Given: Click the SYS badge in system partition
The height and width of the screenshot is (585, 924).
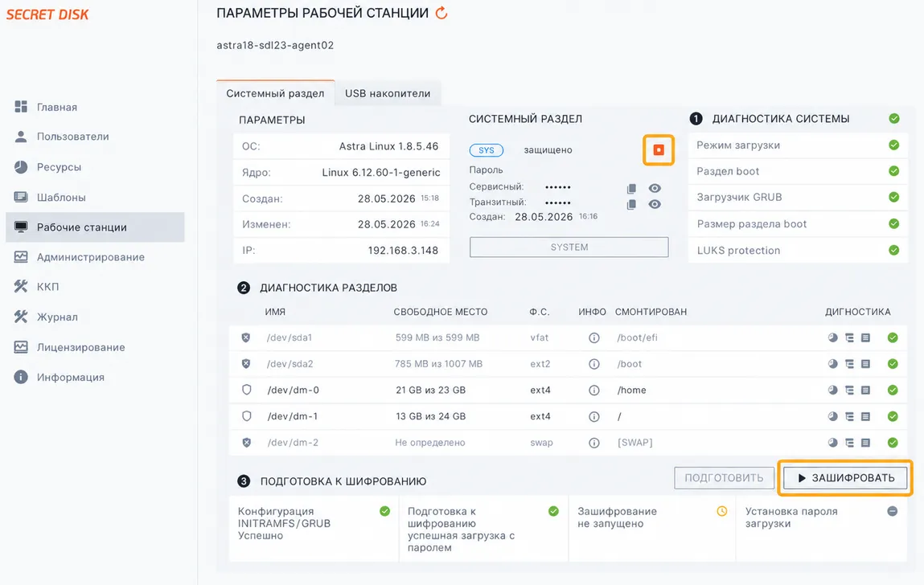Looking at the screenshot, I should tap(487, 150).
